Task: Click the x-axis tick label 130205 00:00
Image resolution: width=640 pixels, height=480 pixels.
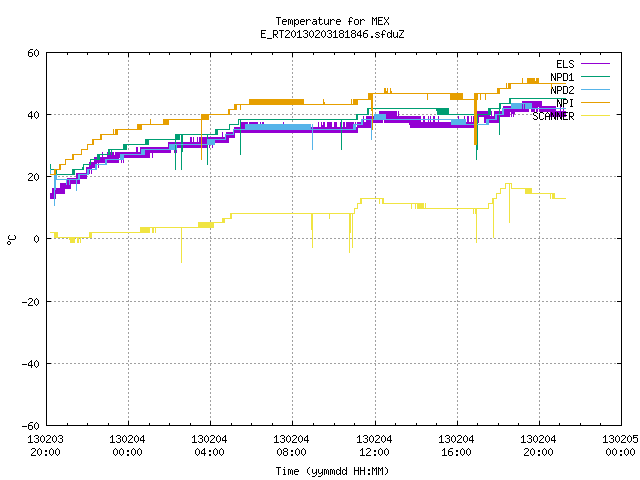Action: (620, 446)
